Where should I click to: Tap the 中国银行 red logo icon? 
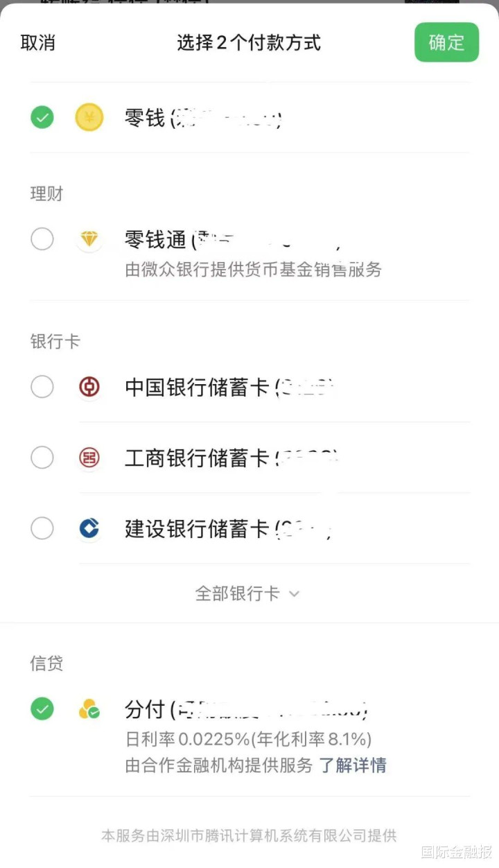(x=89, y=387)
